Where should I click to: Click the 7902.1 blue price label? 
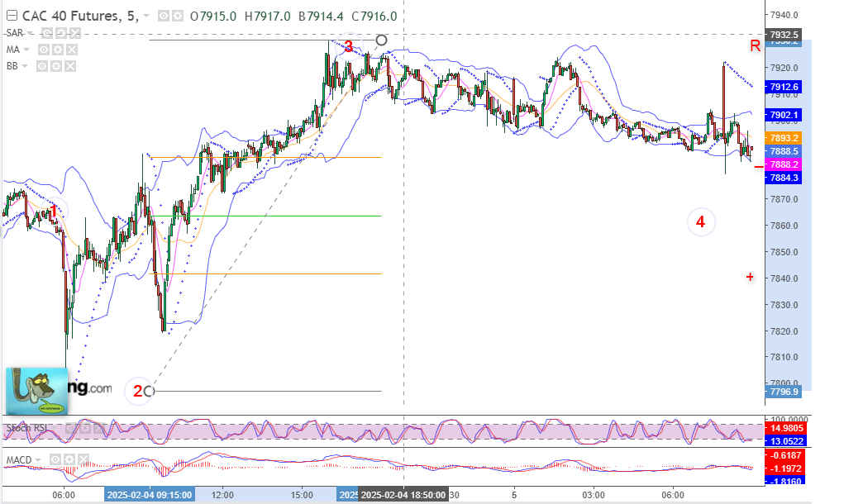784,115
